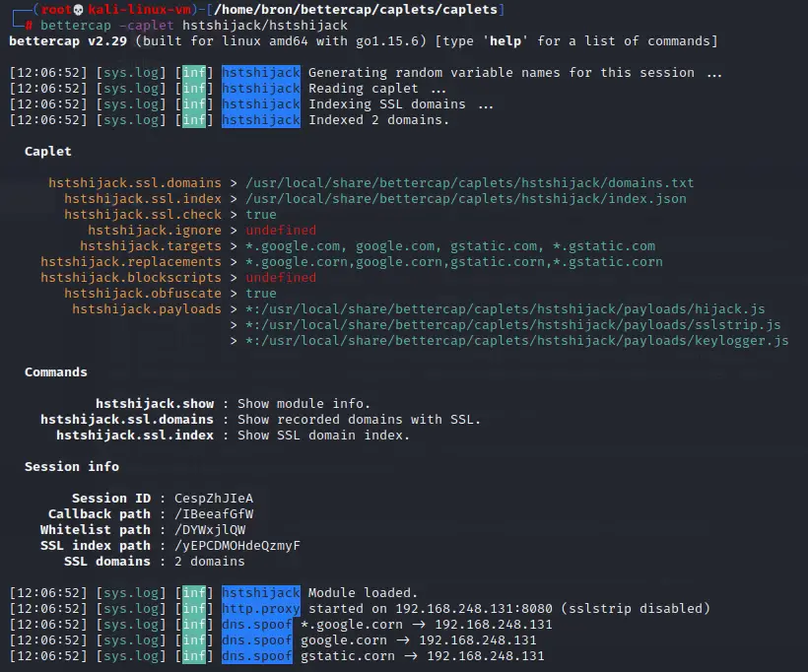Click the domains.txt file path value

point(470,183)
